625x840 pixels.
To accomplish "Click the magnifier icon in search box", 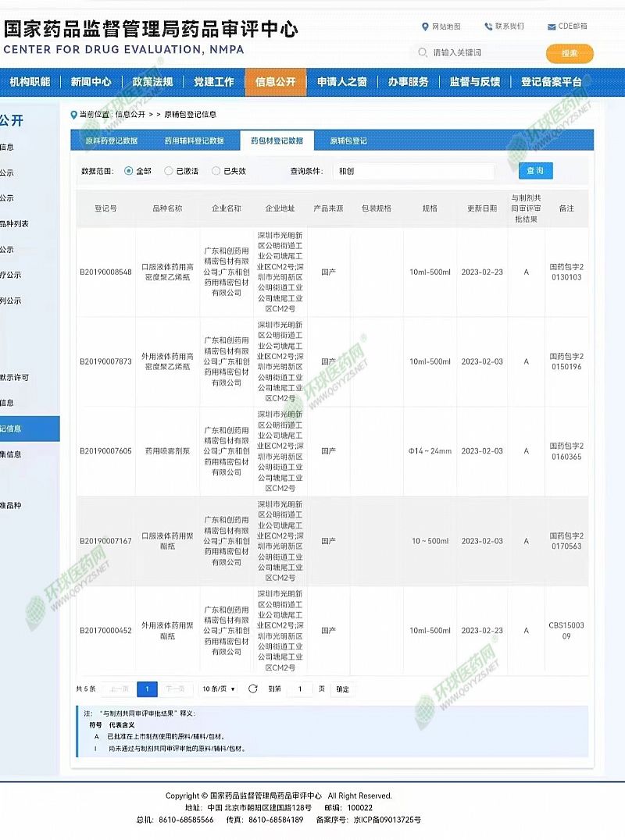I will click(423, 53).
